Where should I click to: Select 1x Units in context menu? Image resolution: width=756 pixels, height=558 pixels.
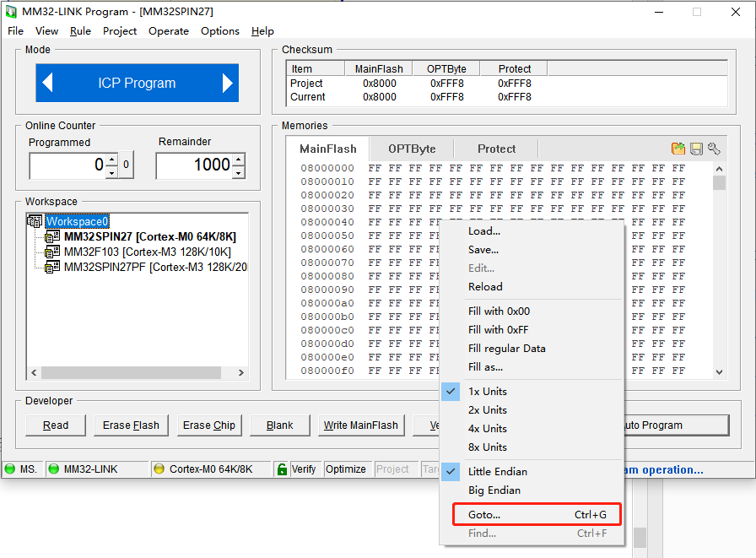click(x=488, y=391)
